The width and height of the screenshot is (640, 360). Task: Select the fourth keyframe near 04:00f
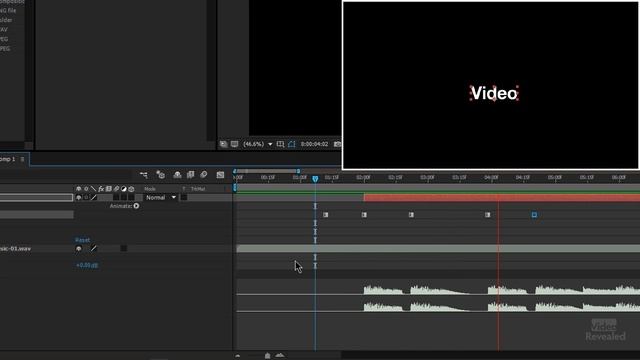tap(487, 215)
